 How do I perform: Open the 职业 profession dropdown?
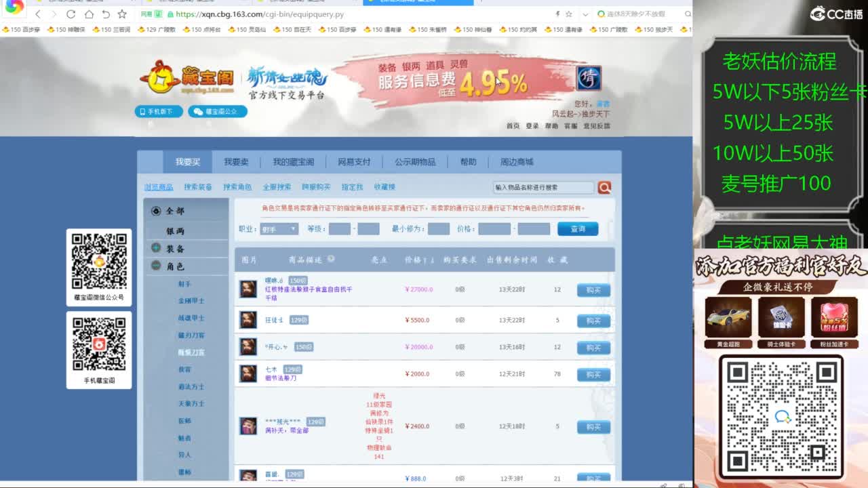tap(279, 229)
